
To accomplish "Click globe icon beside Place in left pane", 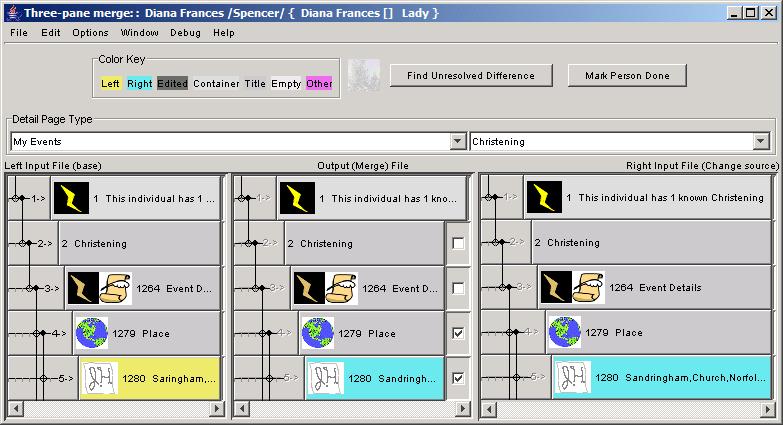I will [92, 333].
